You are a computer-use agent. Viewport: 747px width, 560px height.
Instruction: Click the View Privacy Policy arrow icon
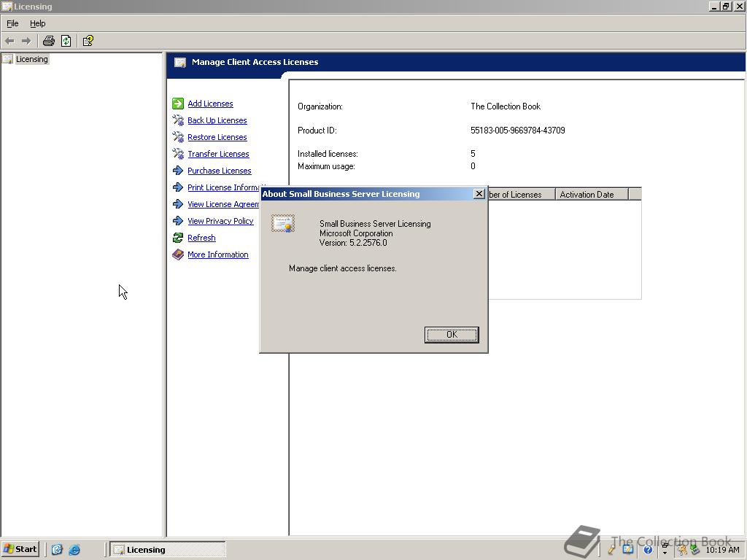(178, 221)
